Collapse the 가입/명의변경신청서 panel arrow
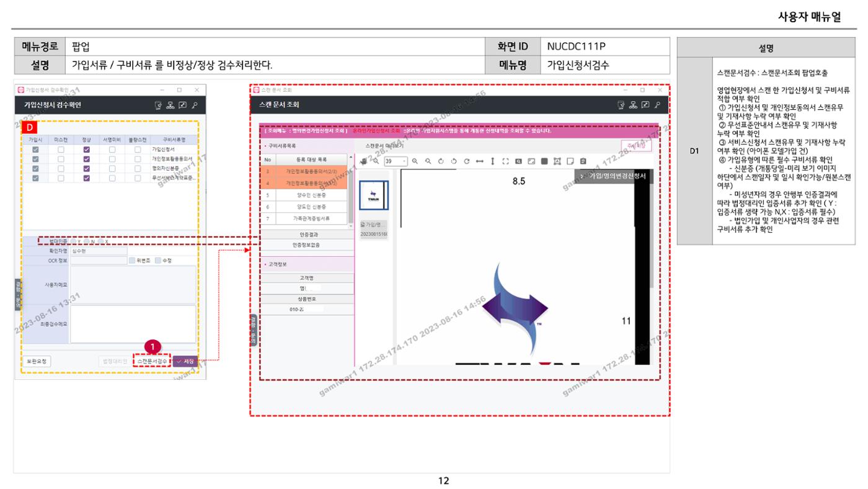This screenshot has width=868, height=489. tap(582, 176)
